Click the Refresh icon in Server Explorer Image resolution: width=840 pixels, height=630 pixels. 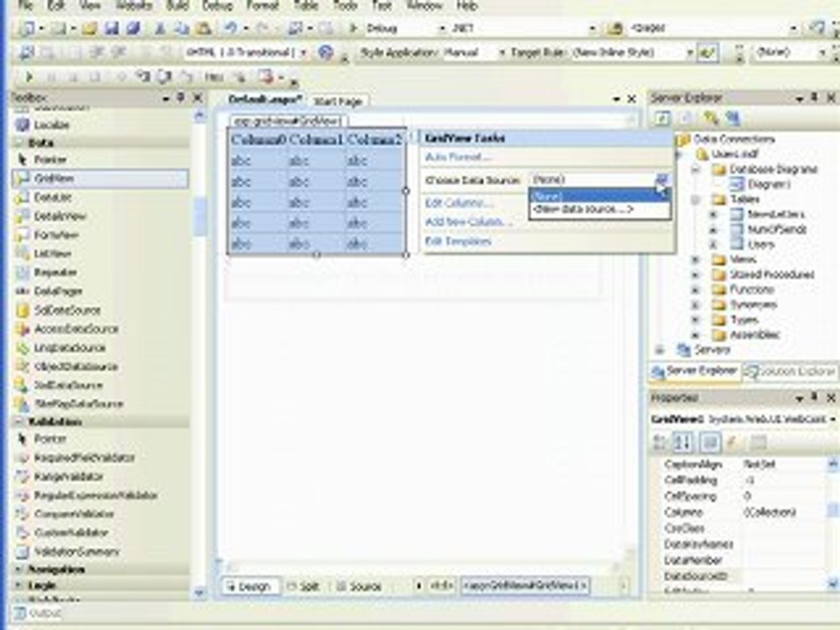(x=662, y=118)
